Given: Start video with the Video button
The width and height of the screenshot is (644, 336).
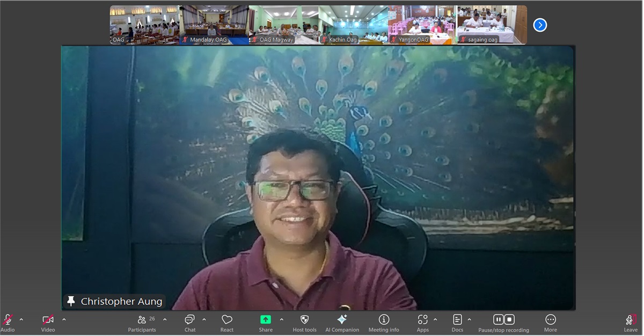Looking at the screenshot, I should (x=48, y=320).
